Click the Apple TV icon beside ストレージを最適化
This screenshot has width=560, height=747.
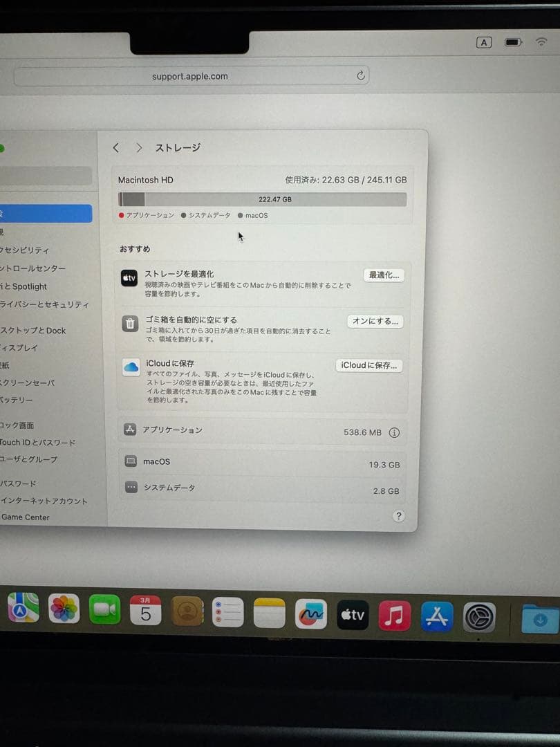(130, 277)
